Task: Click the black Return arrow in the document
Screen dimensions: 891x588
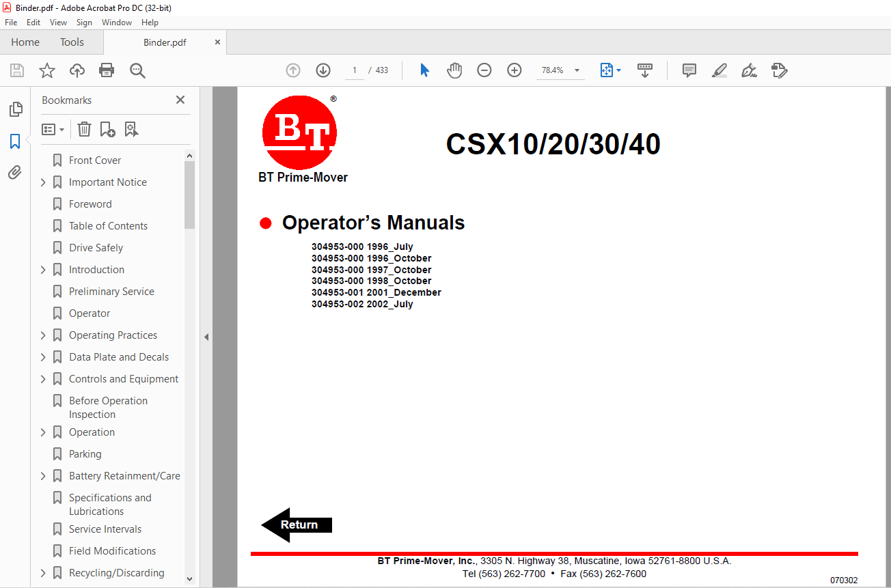Action: pyautogui.click(x=297, y=524)
